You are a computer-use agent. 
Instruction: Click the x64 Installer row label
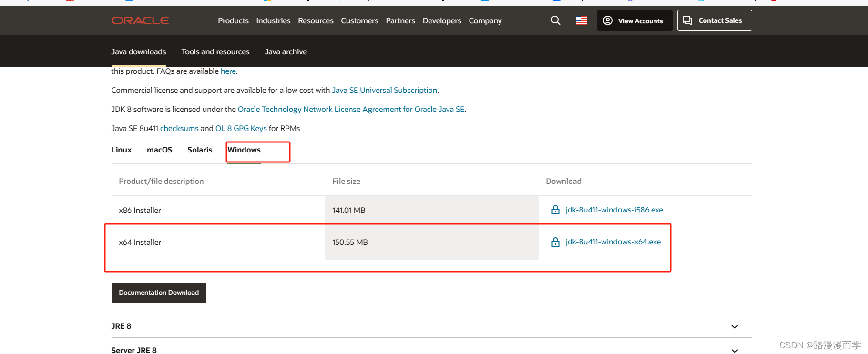click(140, 242)
